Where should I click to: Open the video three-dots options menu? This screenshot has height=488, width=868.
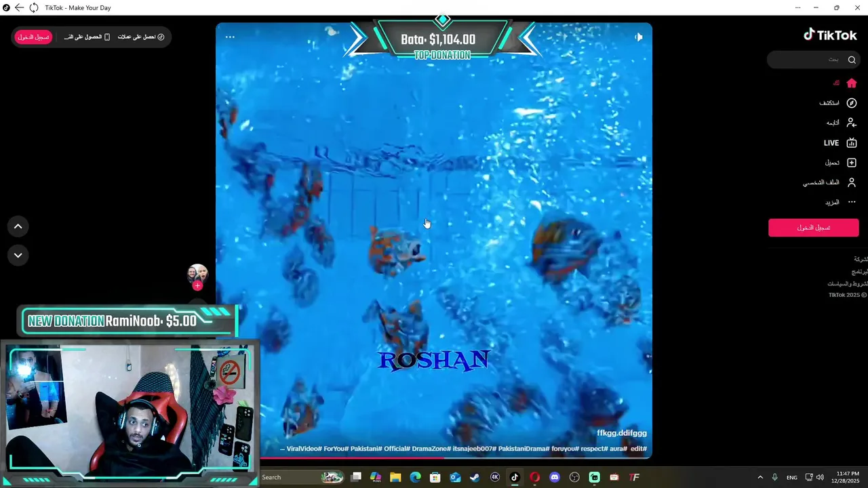click(230, 37)
